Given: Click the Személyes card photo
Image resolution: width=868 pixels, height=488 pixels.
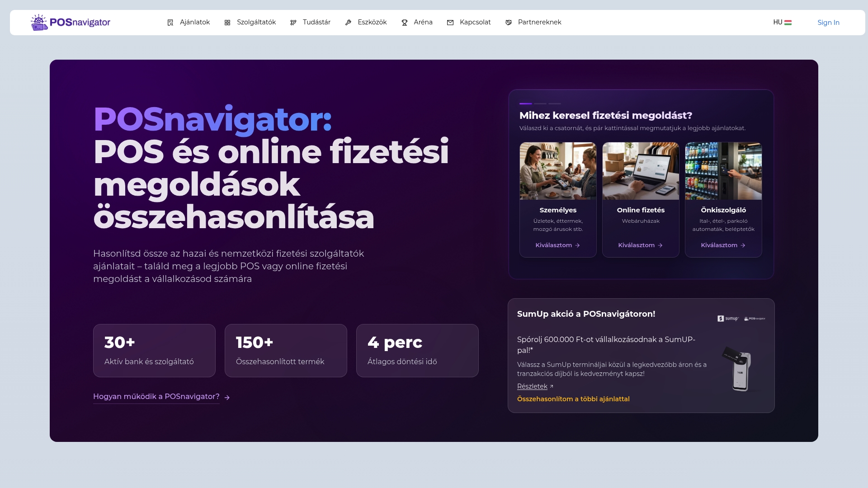Looking at the screenshot, I should [558, 171].
